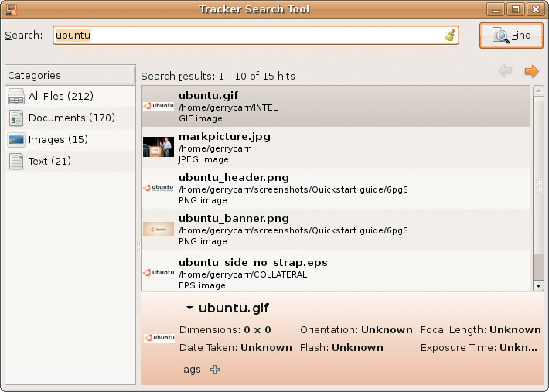549x392 pixels.
Task: Click the Documents category icon
Action: point(16,118)
